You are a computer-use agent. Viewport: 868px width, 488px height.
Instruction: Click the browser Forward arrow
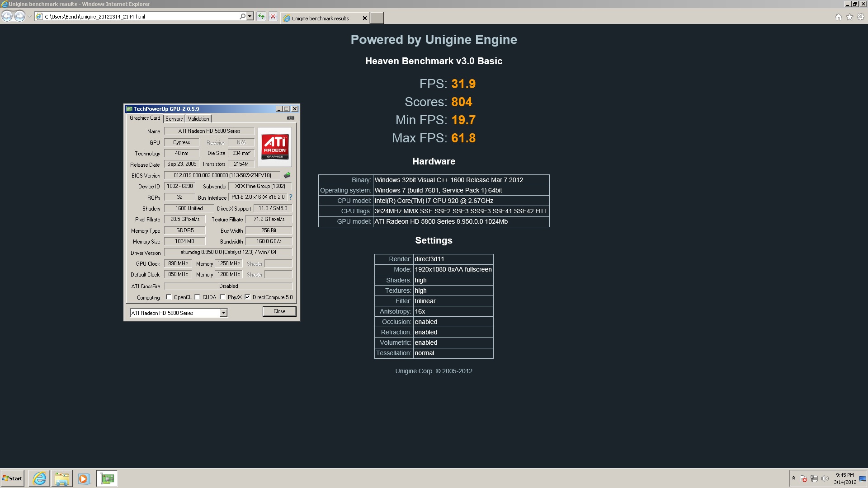click(x=19, y=16)
